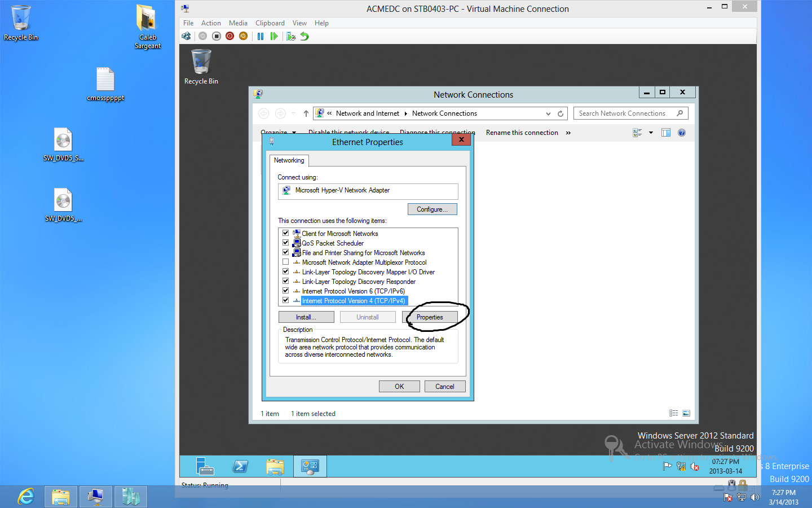Toggle Internet Protocol Version 4 checkbox
Viewport: 812px width, 508px height.
pyautogui.click(x=285, y=300)
